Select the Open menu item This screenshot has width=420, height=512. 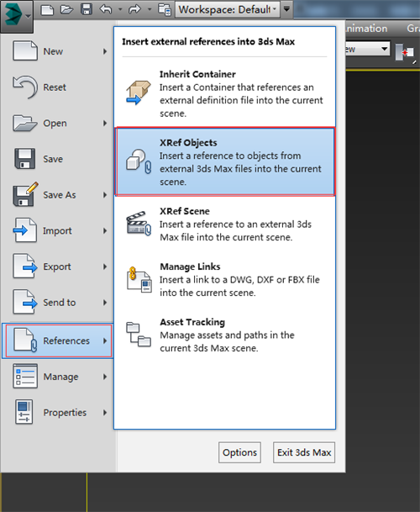coord(59,123)
